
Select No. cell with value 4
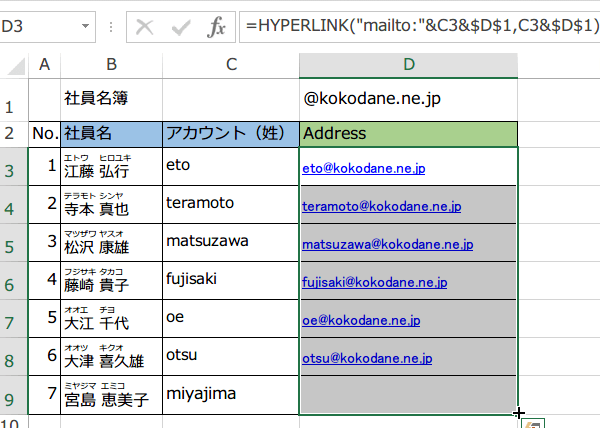(44, 280)
